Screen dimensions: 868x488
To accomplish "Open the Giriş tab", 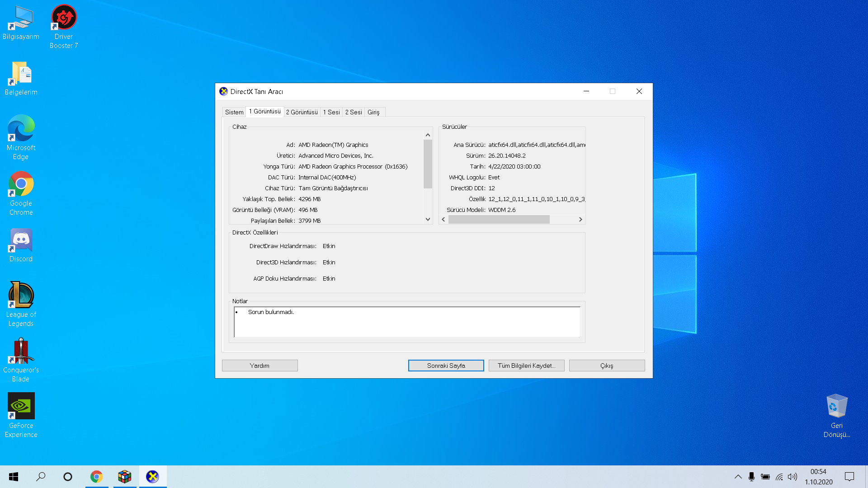I will [373, 112].
